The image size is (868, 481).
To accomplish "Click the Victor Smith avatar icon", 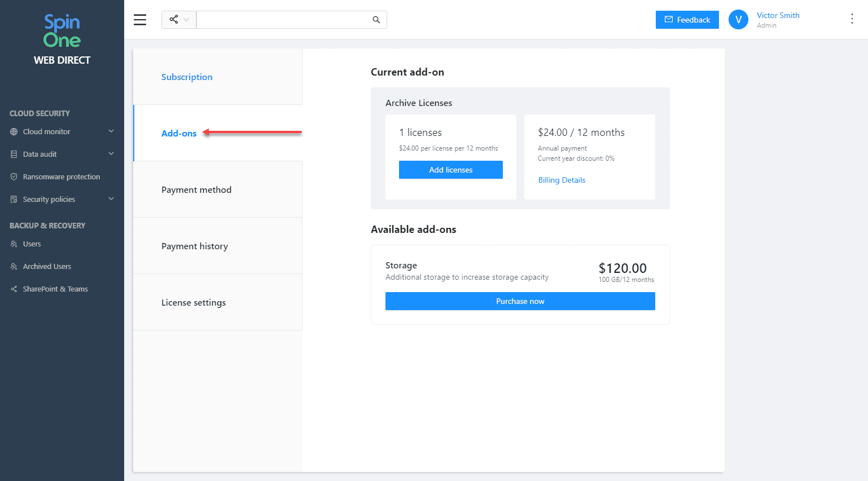I will (x=738, y=20).
